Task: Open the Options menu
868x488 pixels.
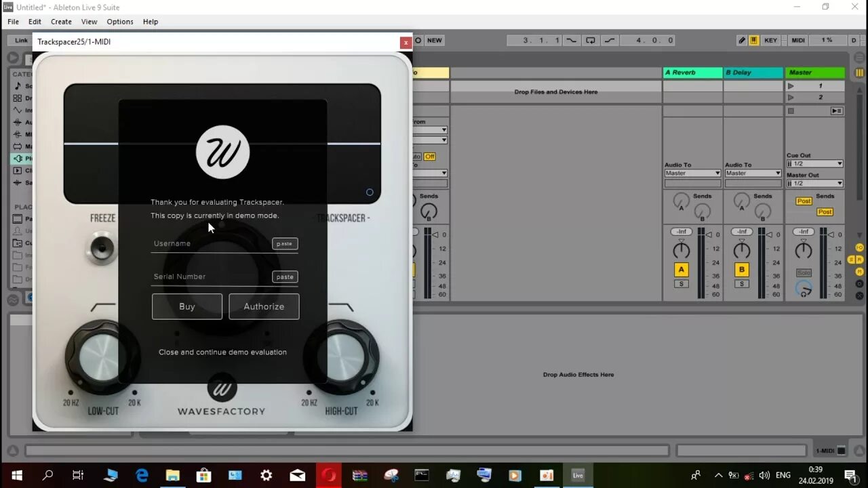Action: [x=120, y=22]
